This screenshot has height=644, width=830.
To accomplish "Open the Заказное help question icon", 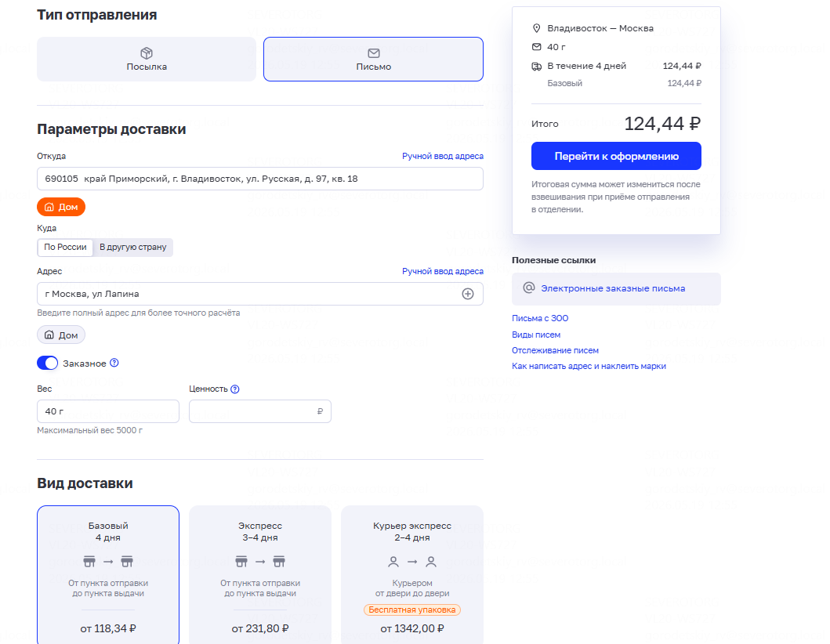I will point(114,363).
